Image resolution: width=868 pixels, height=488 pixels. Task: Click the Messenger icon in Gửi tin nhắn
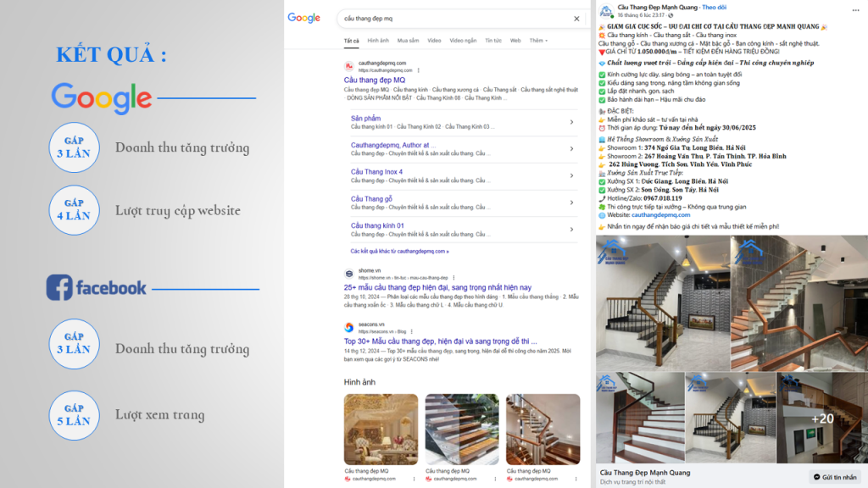point(816,477)
